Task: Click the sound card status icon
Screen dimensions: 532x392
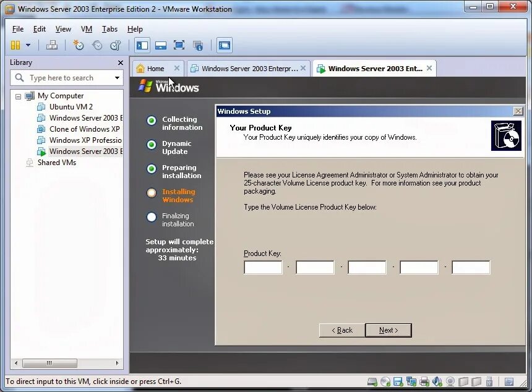Action: pos(437,382)
